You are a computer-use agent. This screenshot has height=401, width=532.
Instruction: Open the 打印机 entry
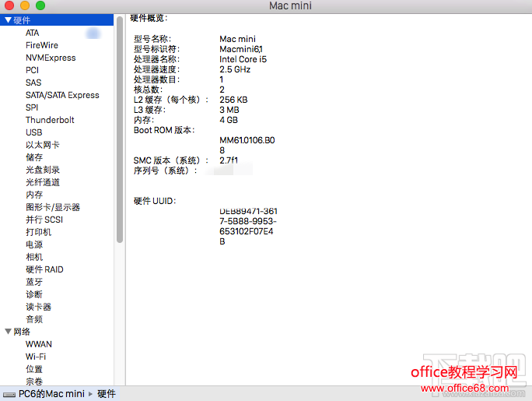coord(38,232)
